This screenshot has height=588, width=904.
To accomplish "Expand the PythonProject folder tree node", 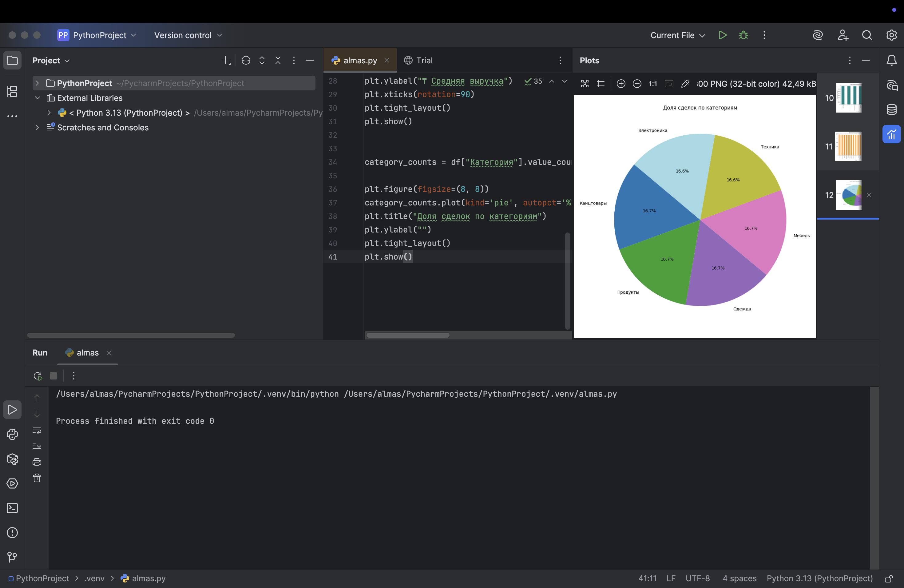I will pyautogui.click(x=37, y=83).
